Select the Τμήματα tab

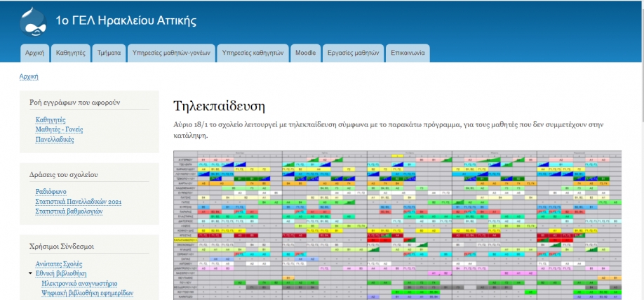click(109, 53)
